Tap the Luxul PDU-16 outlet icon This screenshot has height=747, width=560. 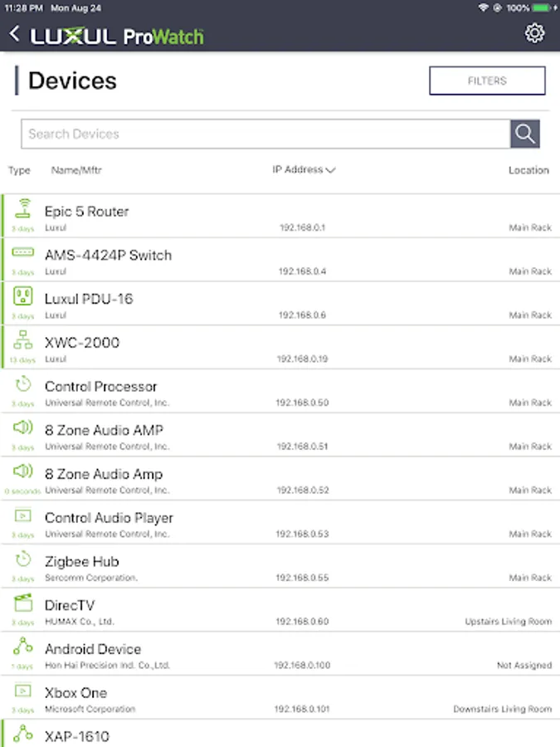point(23,296)
